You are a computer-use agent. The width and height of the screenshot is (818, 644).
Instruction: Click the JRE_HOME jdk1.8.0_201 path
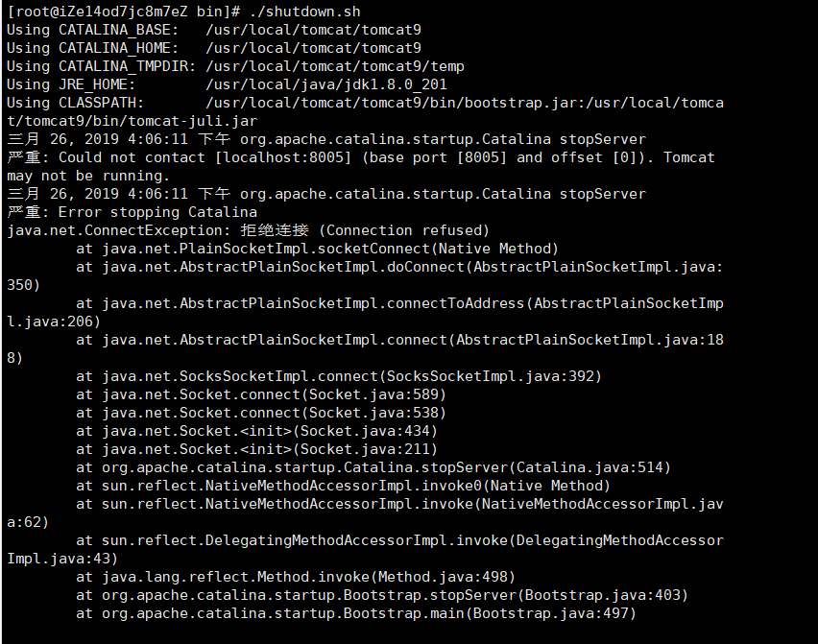(326, 84)
